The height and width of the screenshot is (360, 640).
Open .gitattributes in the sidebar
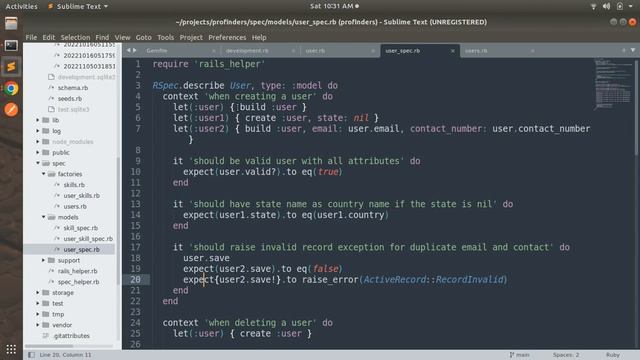click(x=71, y=336)
